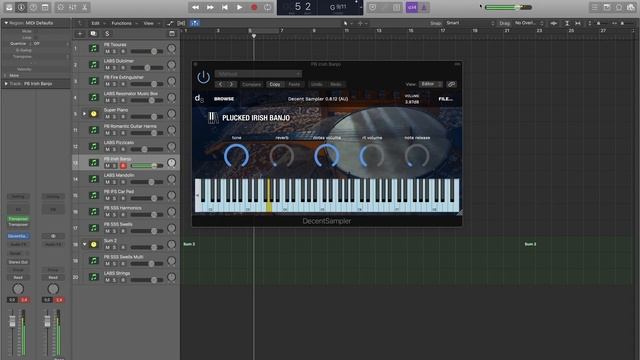640x360 pixels.
Task: Click the LABS Strings track instrument icon
Action: (x=93, y=277)
